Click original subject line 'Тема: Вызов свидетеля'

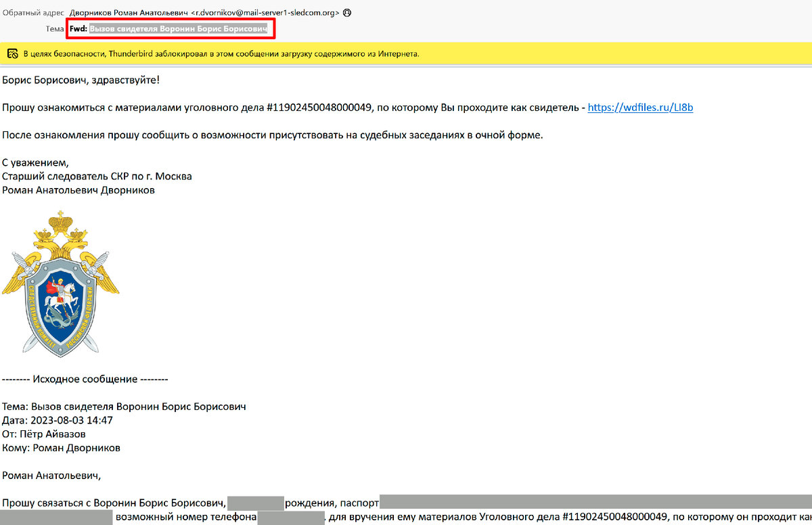124,407
